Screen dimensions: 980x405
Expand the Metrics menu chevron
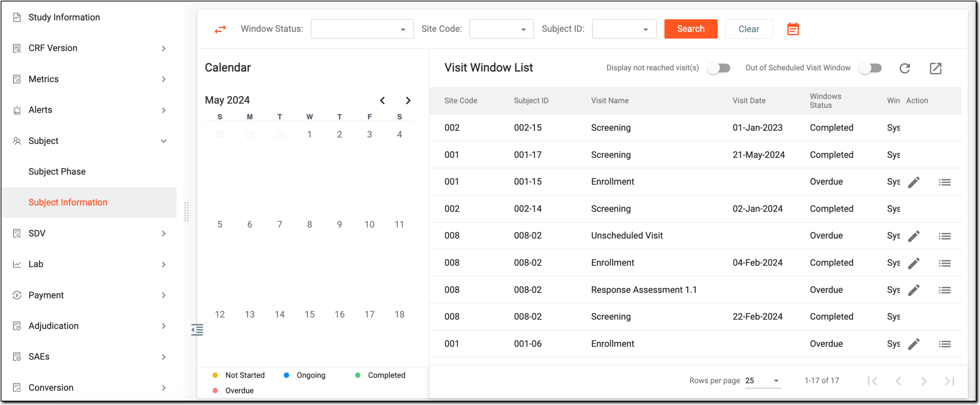click(x=164, y=80)
